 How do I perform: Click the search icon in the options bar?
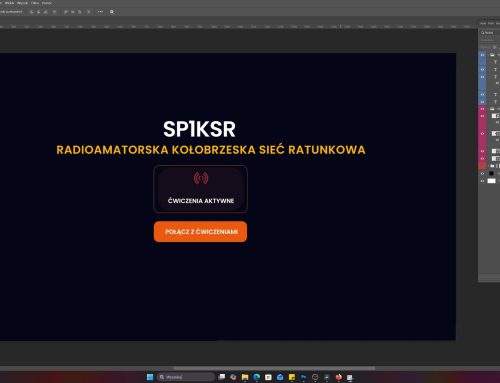(x=112, y=12)
